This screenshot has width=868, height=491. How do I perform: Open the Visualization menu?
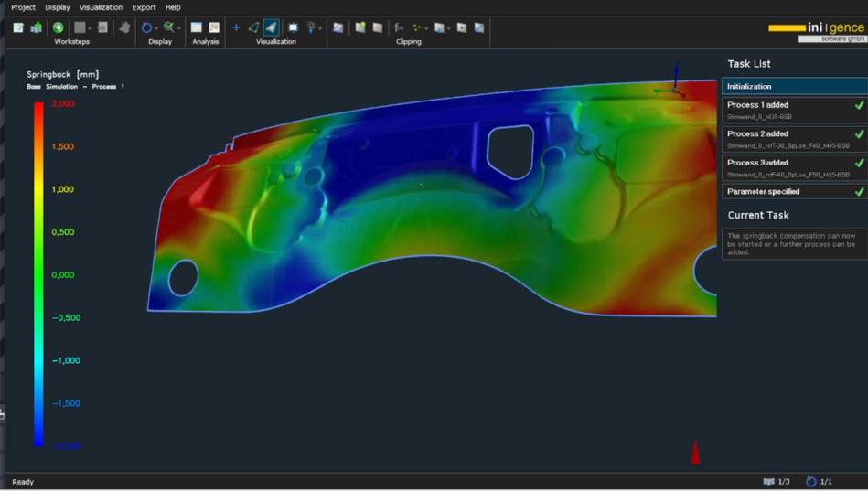pos(101,7)
